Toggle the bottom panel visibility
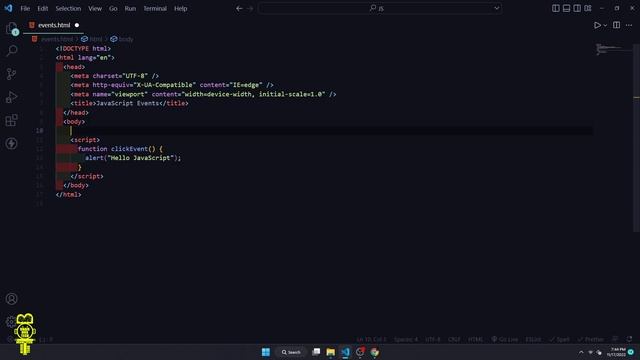This screenshot has height=360, width=640. (x=566, y=8)
